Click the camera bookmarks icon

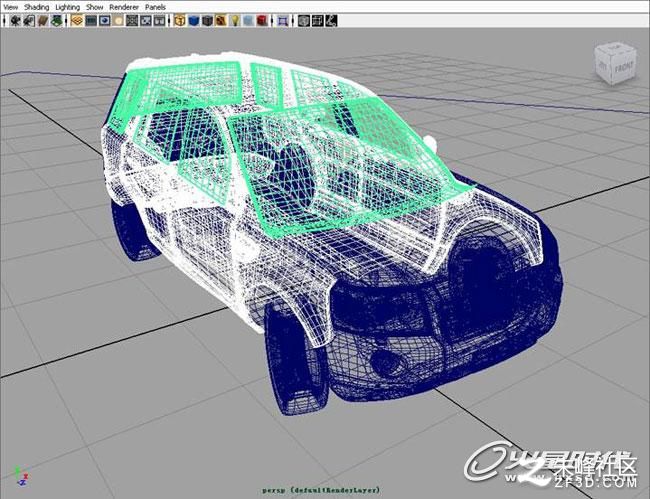[43, 20]
